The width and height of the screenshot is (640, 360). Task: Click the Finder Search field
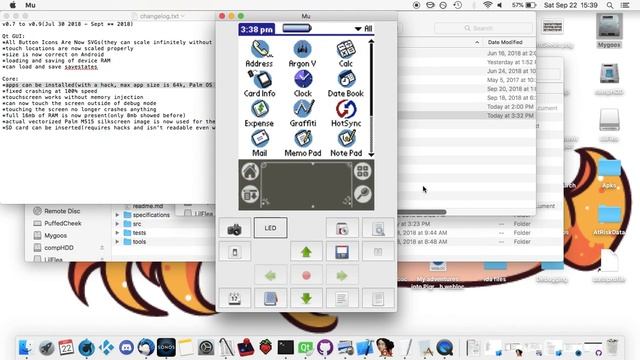483,28
